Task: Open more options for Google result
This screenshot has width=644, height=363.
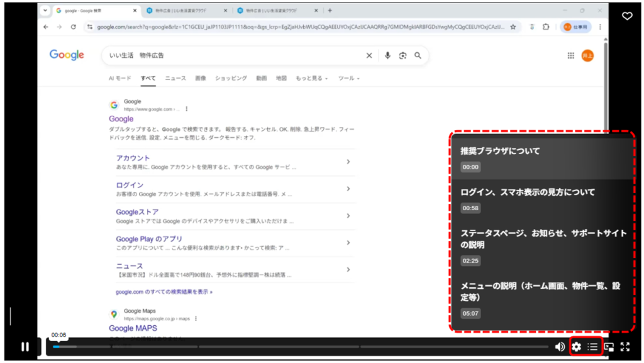Action: click(x=186, y=109)
